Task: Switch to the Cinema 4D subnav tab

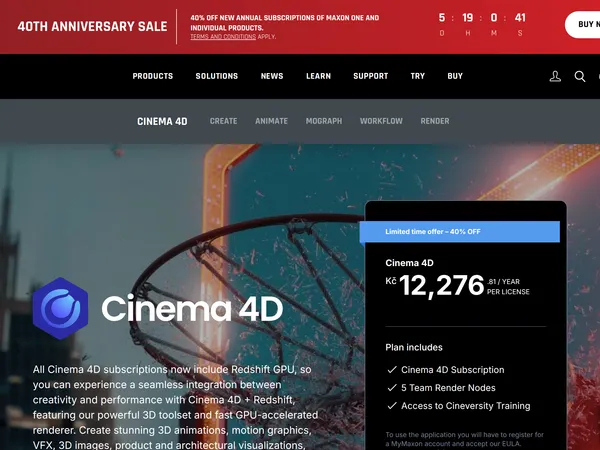Action: [x=162, y=121]
